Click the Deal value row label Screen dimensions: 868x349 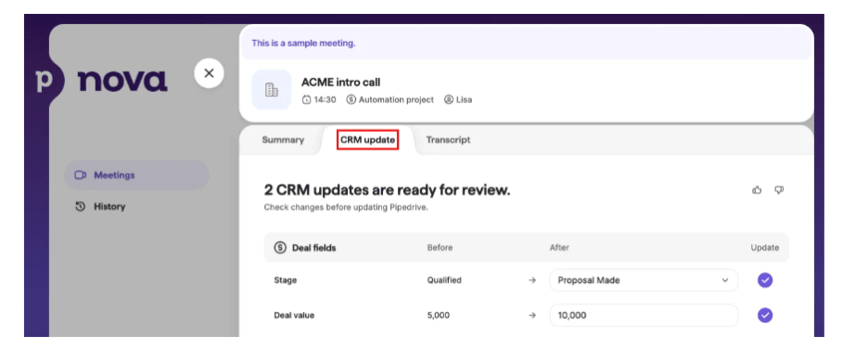(294, 316)
